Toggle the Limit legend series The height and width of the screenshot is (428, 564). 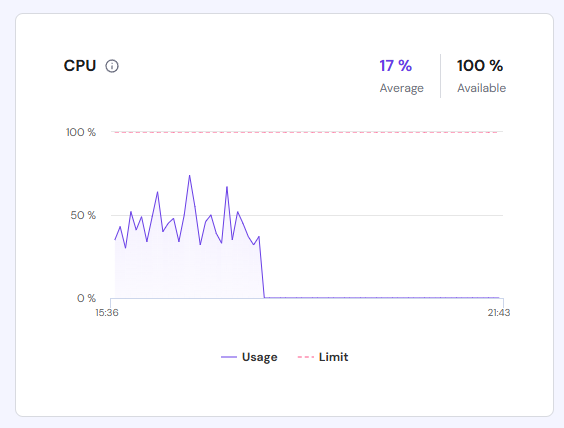(323, 357)
